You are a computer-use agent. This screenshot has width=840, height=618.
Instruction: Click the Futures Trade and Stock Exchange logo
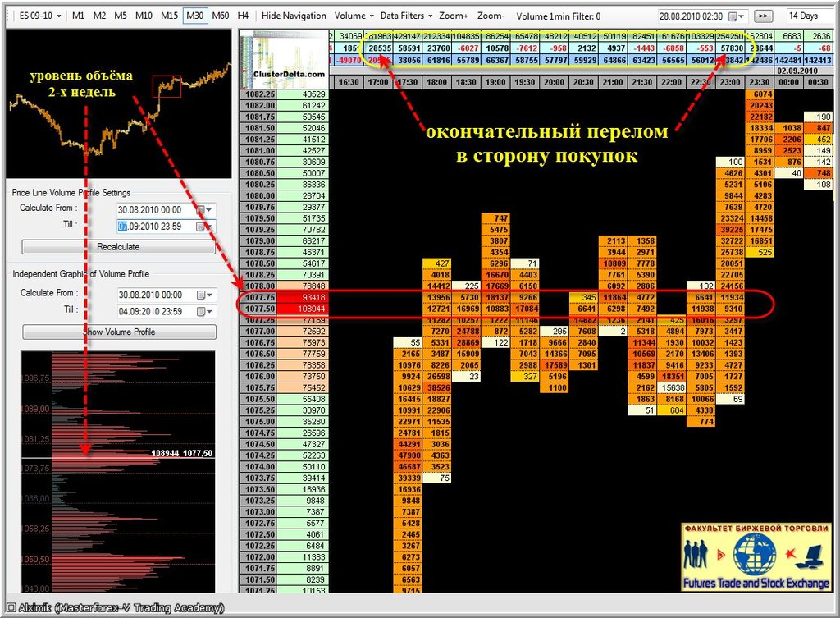coord(754,557)
